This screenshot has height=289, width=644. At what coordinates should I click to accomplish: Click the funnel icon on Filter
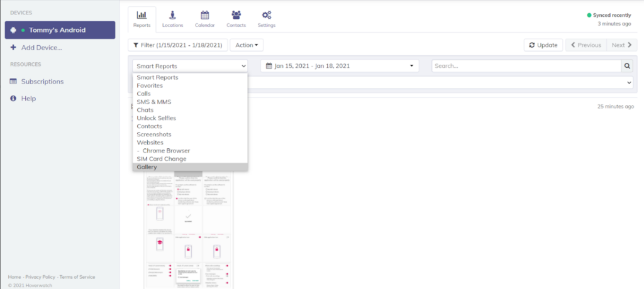(136, 45)
